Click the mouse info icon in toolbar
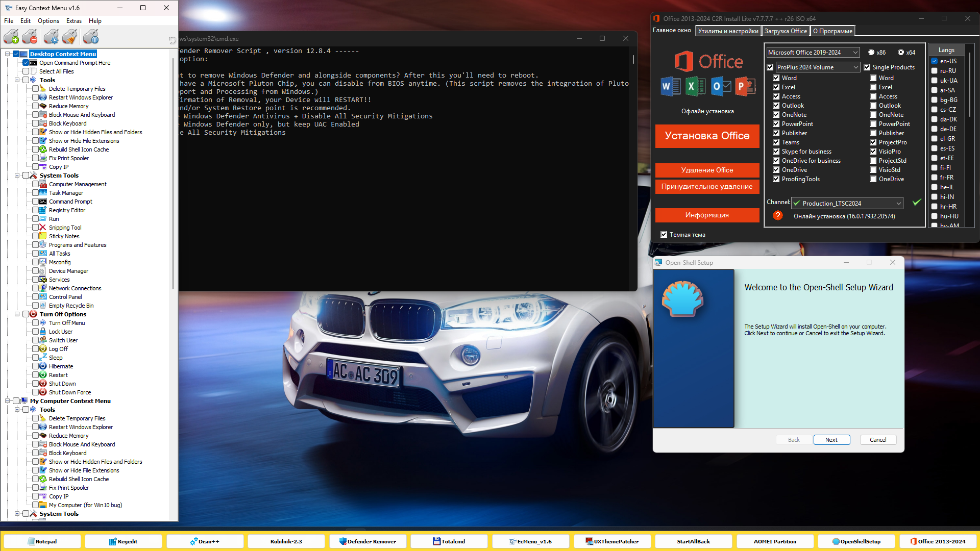 click(x=90, y=37)
